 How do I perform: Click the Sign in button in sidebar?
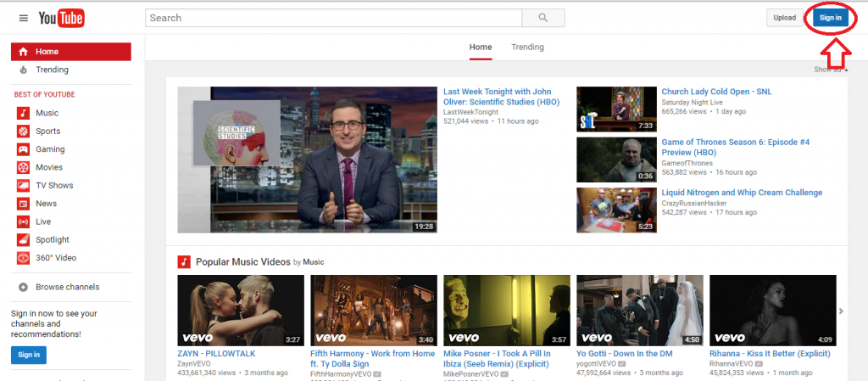click(x=29, y=355)
